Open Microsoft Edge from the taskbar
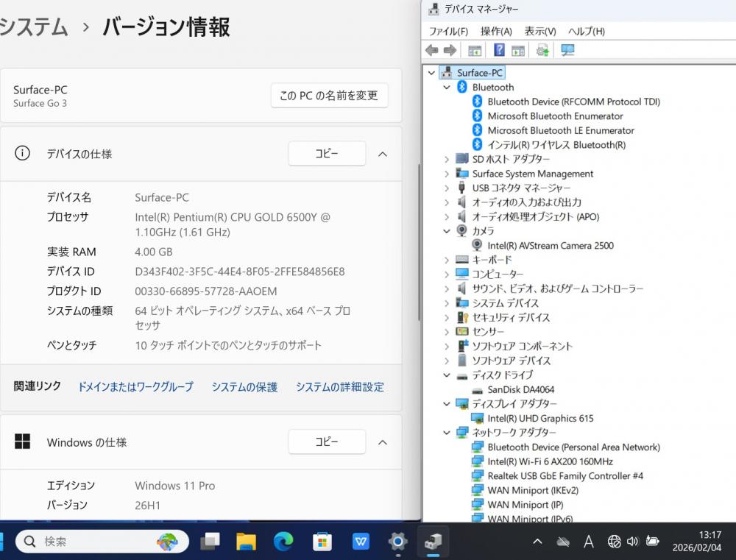 [x=283, y=542]
